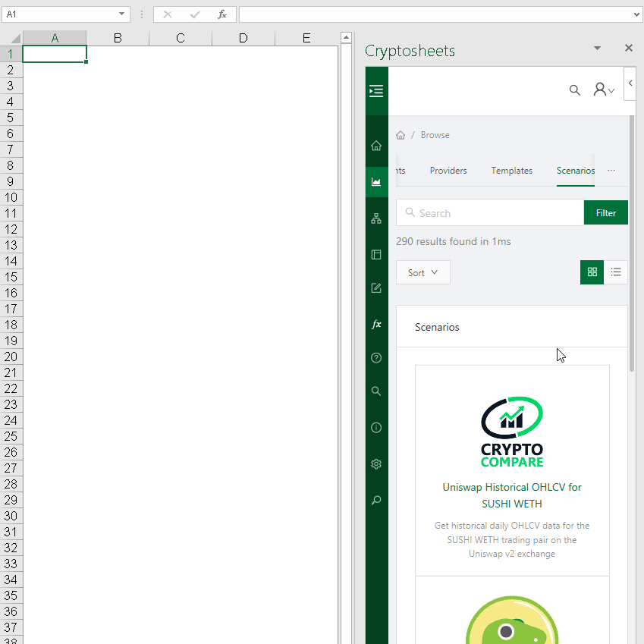Open the Cryptosheets task pane options dropdown arrow
The width and height of the screenshot is (644, 644).
tap(597, 48)
